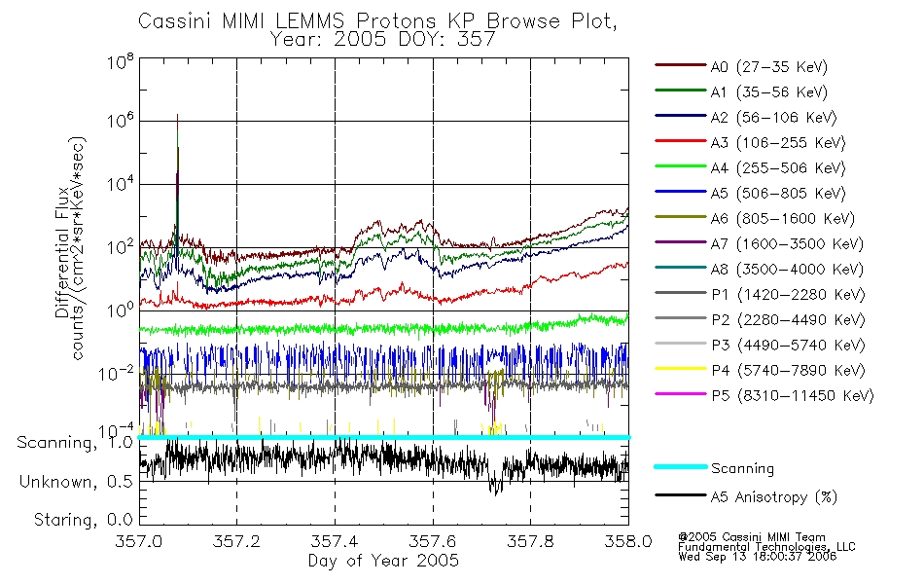
Task: Click the P4 (5740-7890 KeV) legend label
Action: coord(788,371)
